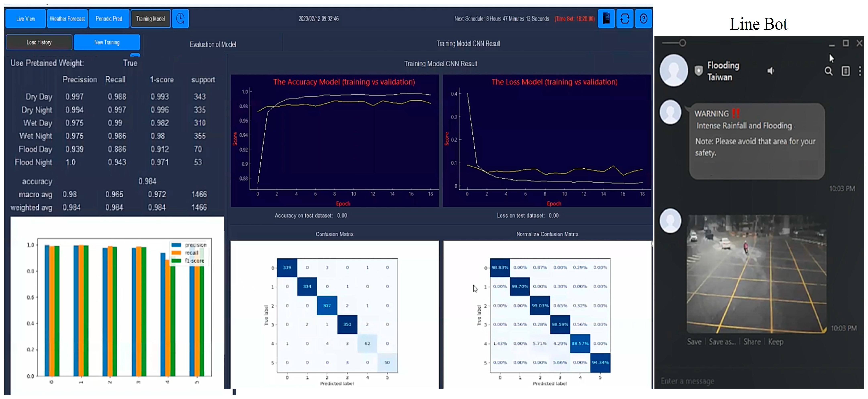Click Save as... under the flood photo
The width and height of the screenshot is (868, 399).
coord(722,342)
